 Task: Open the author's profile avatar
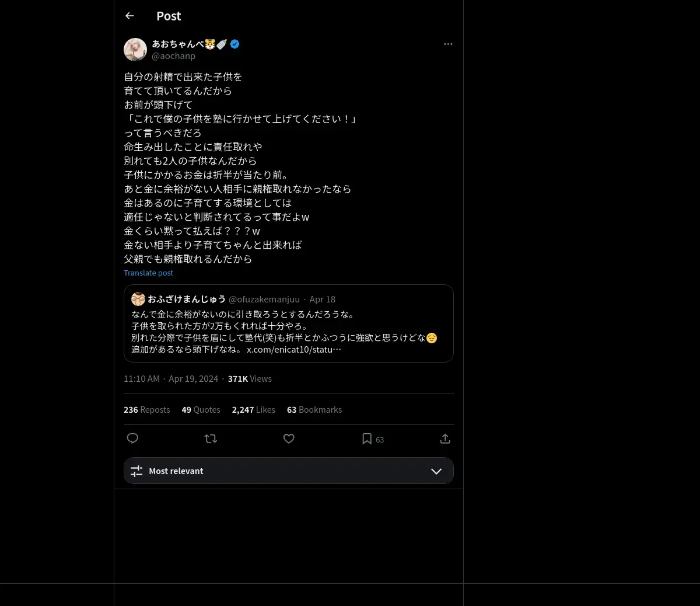click(135, 50)
